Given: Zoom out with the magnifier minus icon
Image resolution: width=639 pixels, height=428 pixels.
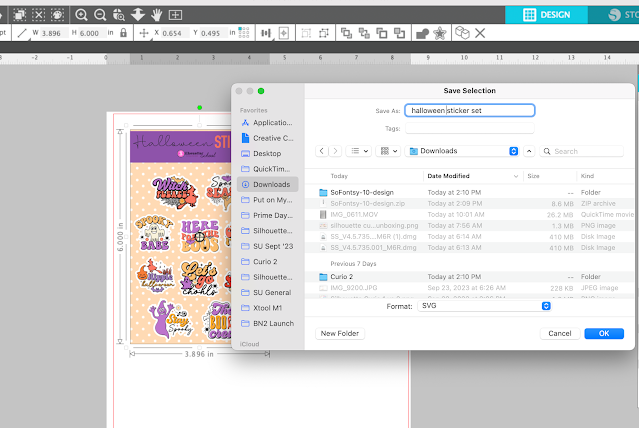Looking at the screenshot, I should 100,15.
